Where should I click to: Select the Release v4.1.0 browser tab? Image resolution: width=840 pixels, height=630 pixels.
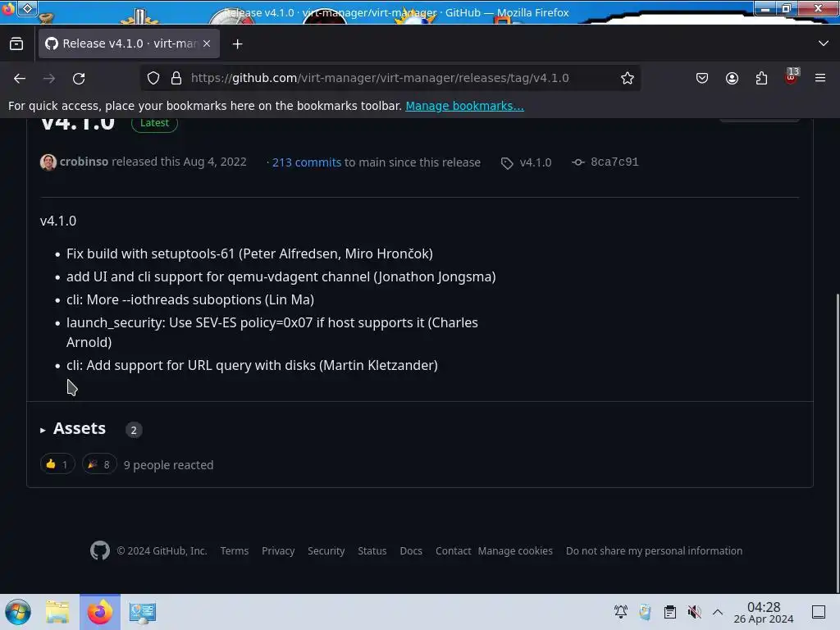click(x=129, y=43)
